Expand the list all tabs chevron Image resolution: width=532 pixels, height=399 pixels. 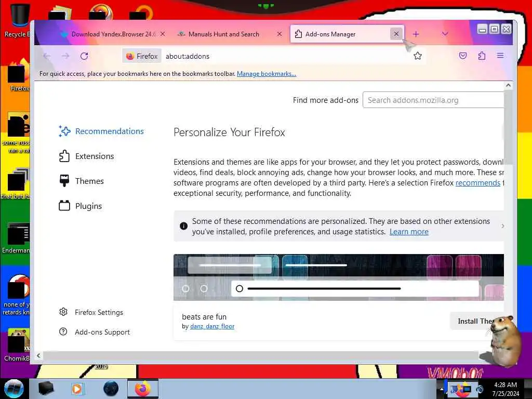point(445,34)
